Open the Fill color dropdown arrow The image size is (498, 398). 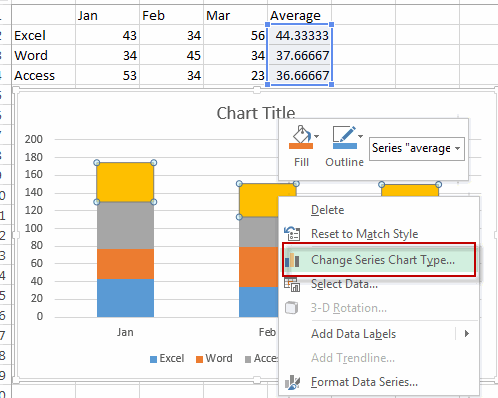pyautogui.click(x=317, y=136)
